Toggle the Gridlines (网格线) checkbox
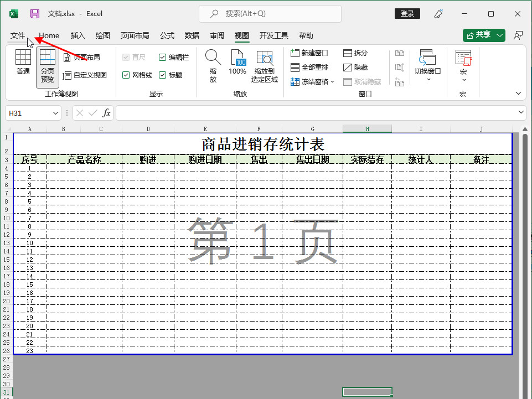The height and width of the screenshot is (399, 532). point(126,75)
